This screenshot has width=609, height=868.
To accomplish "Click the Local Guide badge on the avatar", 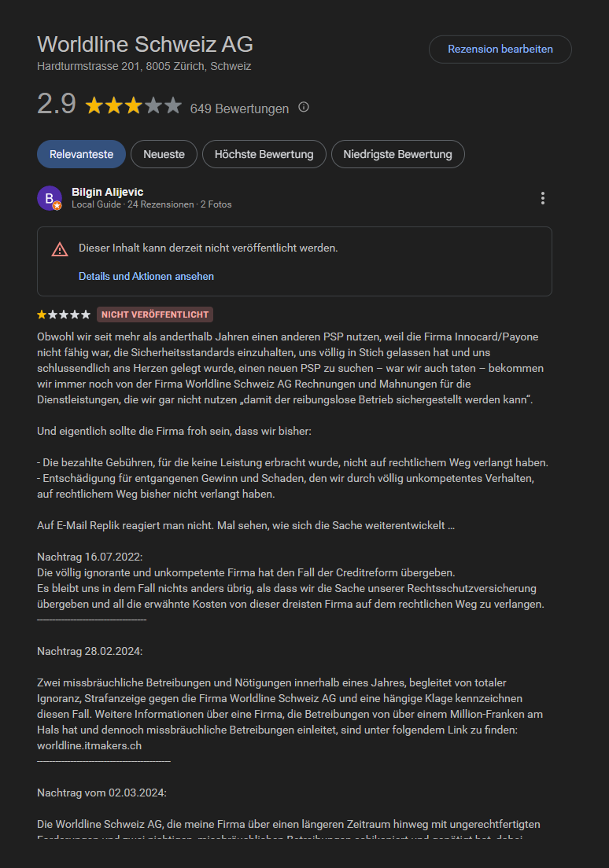I will tap(57, 206).
